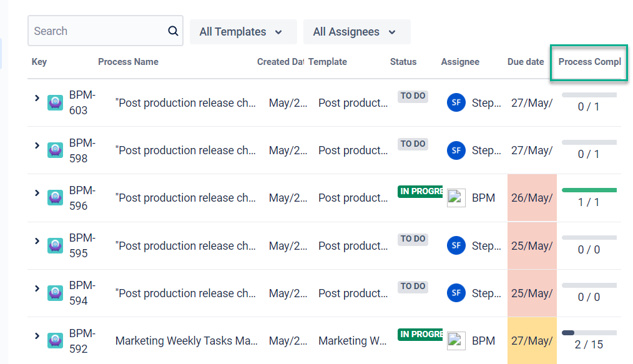Click the BPM-603 process icon
Viewport: 633px width, 364px height.
click(56, 102)
